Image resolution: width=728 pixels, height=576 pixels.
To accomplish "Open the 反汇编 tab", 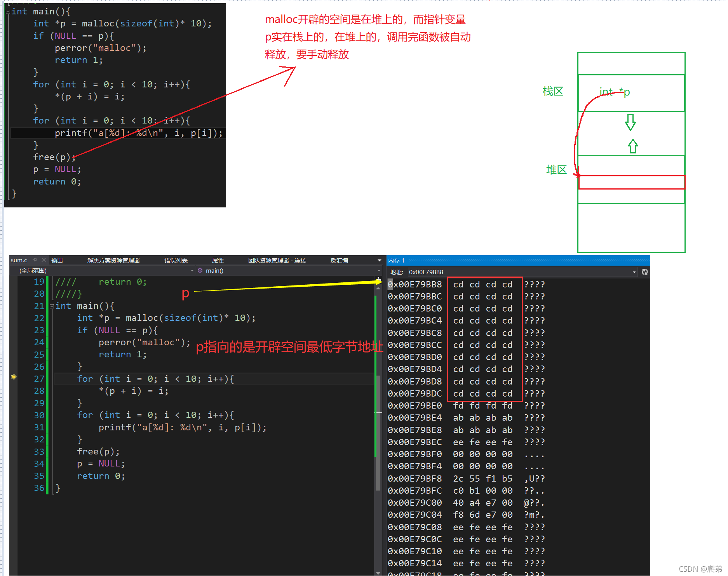I will click(339, 260).
